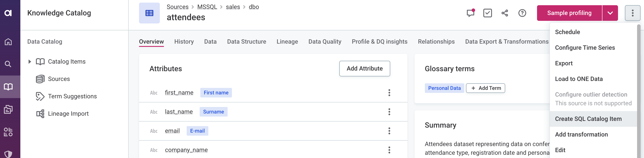Open the three-dot menu for first_name attribute
644x158 pixels.
click(389, 93)
